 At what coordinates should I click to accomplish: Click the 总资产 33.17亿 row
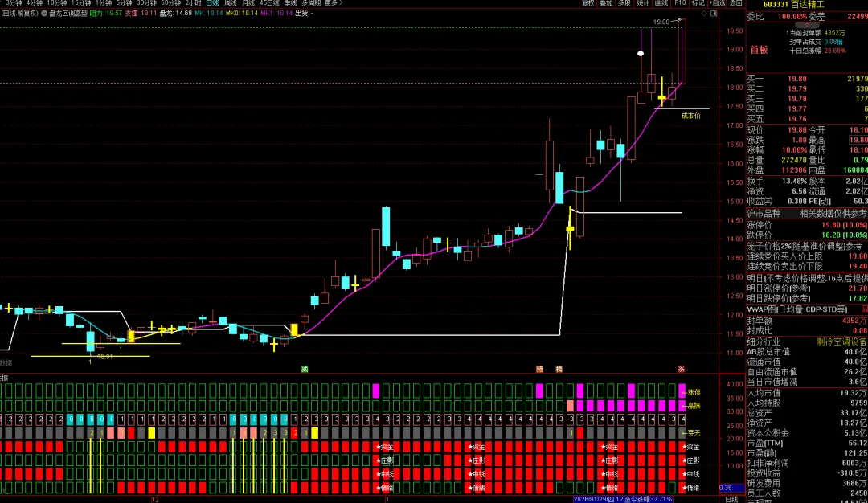(x=807, y=413)
